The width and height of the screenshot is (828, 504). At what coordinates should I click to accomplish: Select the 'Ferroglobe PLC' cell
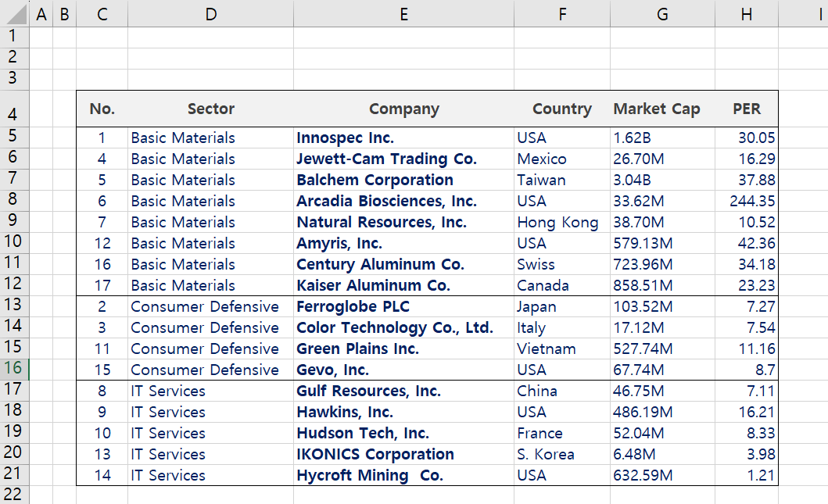click(403, 306)
